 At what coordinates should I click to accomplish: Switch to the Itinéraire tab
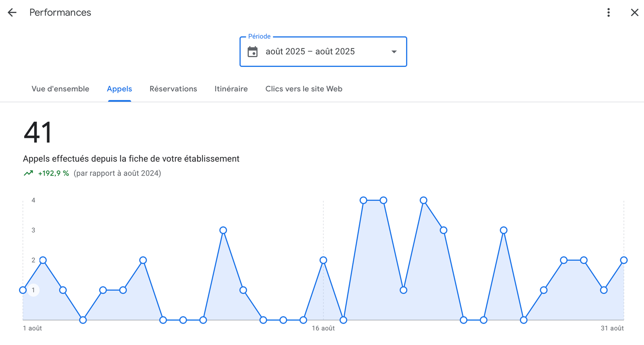(x=231, y=89)
